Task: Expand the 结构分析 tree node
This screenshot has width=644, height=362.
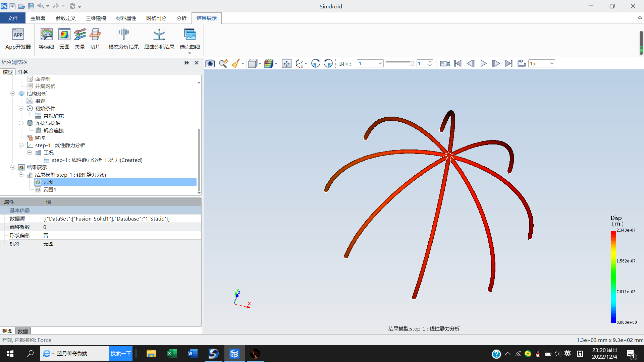Action: 12,93
